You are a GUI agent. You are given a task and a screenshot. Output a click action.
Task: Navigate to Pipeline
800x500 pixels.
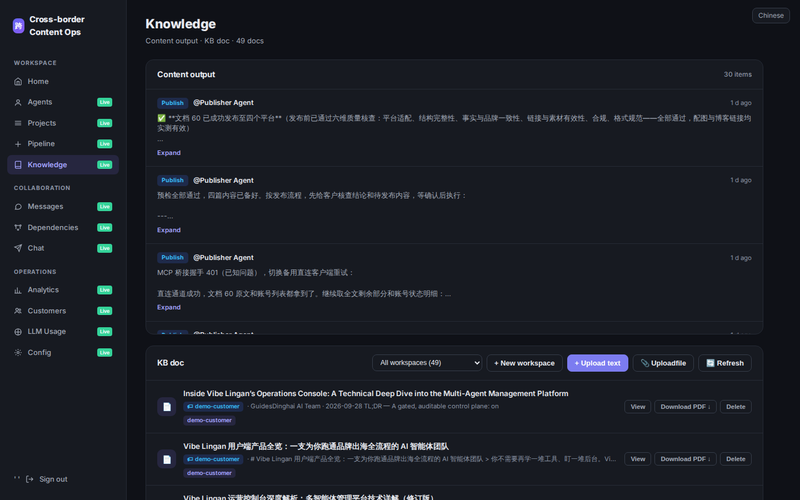(x=63, y=144)
